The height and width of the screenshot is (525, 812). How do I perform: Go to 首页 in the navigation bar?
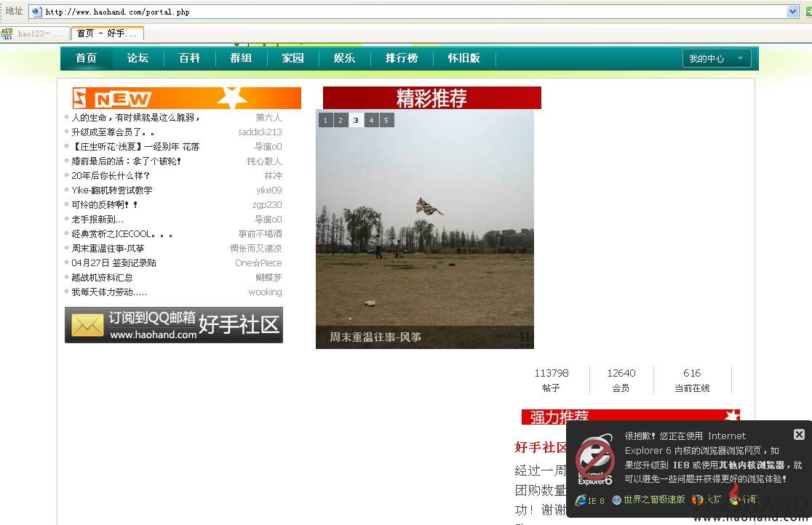click(x=86, y=58)
